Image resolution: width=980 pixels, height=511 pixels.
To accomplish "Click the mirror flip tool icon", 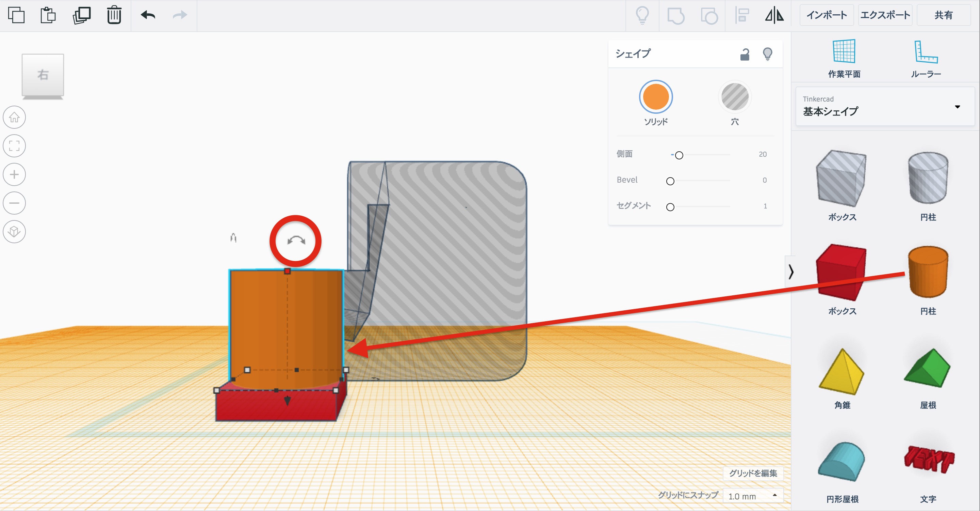I will 774,16.
